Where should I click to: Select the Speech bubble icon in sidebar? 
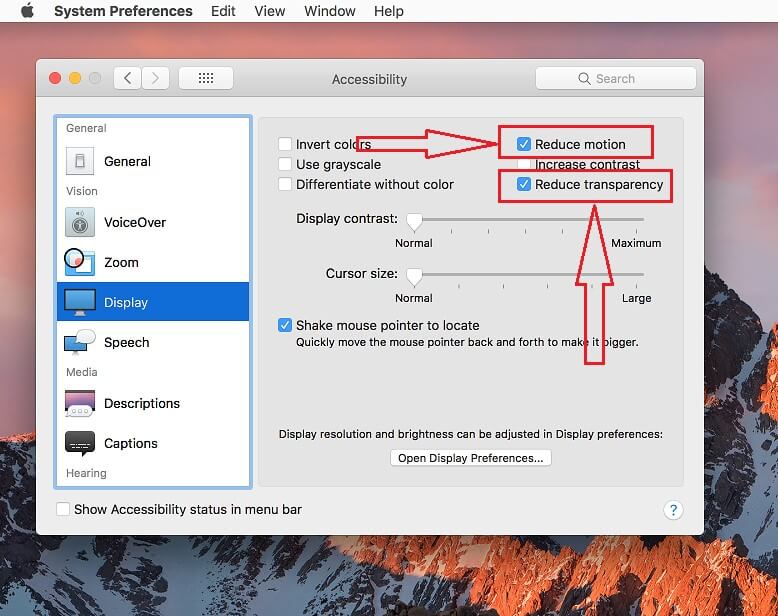click(x=80, y=342)
